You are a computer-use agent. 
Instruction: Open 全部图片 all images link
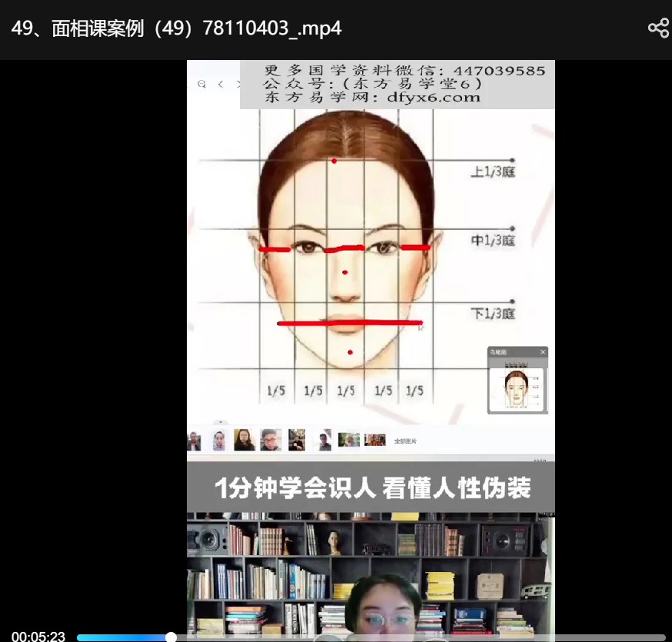pos(405,441)
